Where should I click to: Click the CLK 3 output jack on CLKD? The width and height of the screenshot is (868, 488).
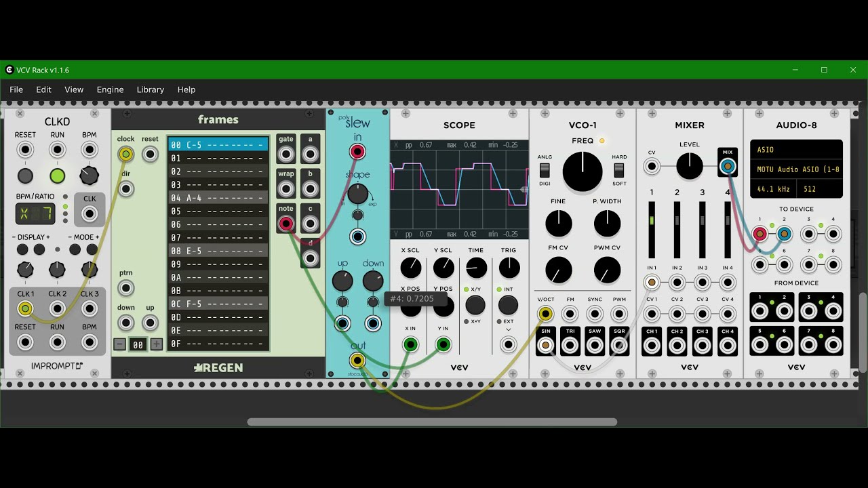tap(90, 309)
